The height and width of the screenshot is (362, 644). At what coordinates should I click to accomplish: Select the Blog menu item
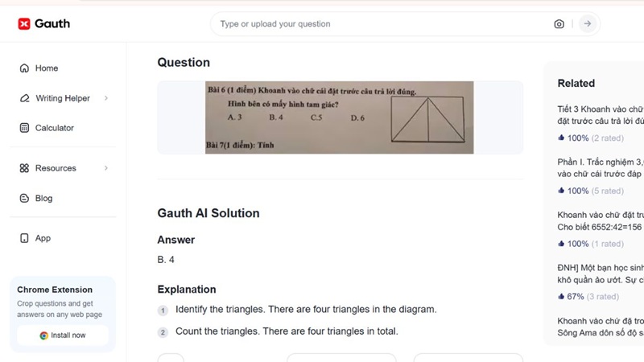[43, 198]
